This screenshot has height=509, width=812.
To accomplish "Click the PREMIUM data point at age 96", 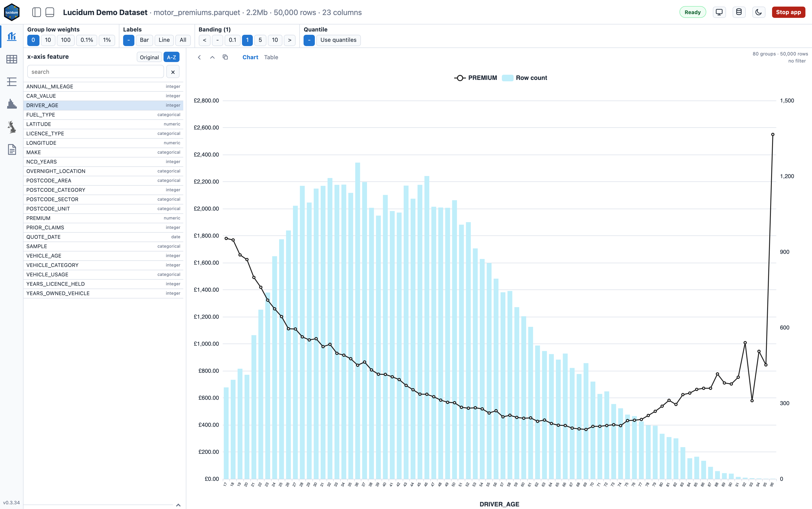I will point(773,135).
